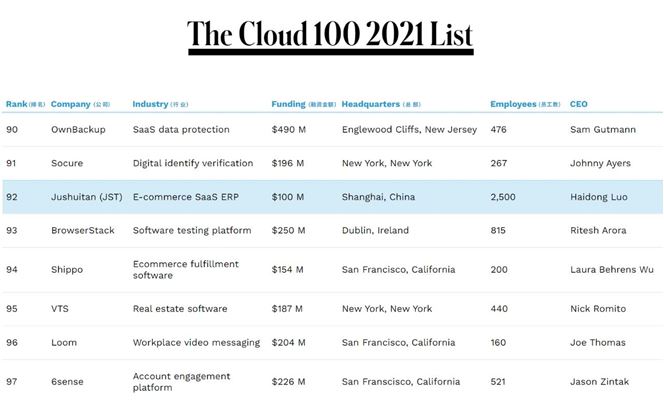Image resolution: width=664 pixels, height=414 pixels.
Task: Click the Headquarters column header
Action: [381, 104]
